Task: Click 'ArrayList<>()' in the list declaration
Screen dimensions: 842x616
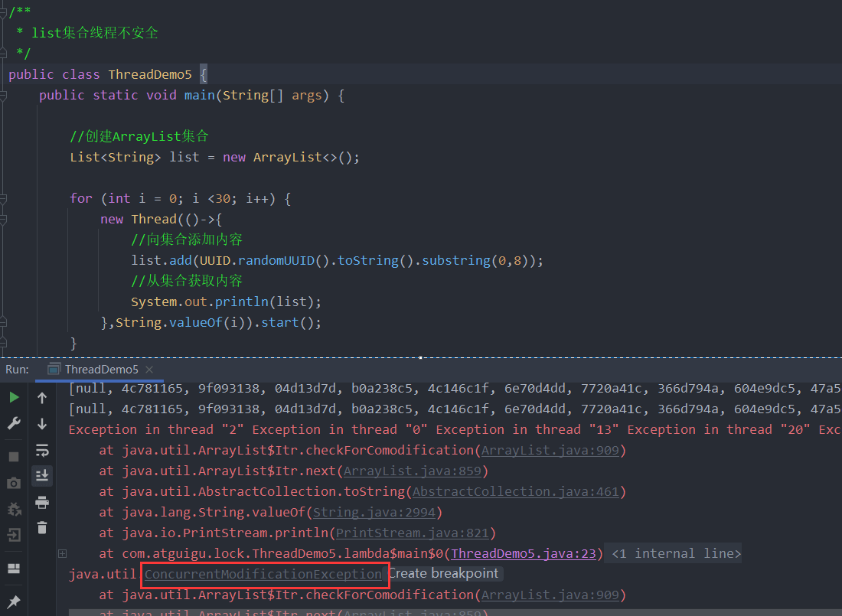Action: 302,158
